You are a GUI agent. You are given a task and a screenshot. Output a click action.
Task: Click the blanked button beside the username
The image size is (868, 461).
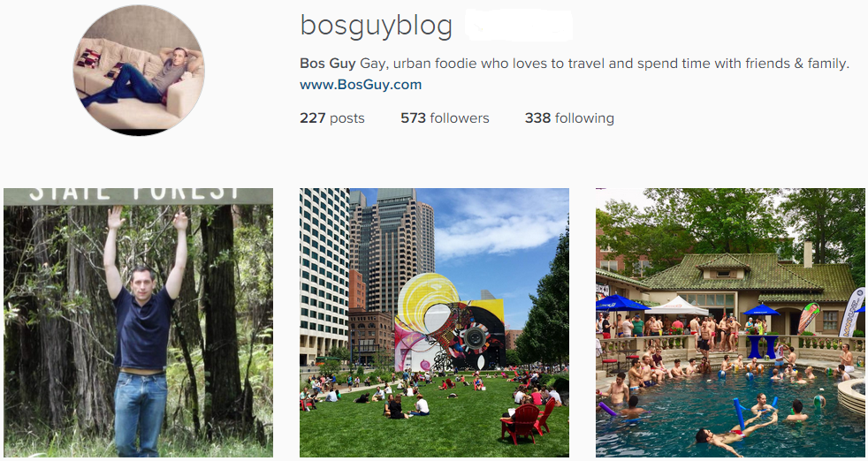tap(519, 26)
